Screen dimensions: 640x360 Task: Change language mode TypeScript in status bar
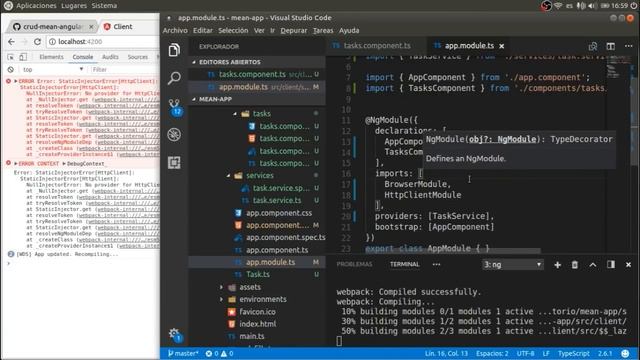point(574,353)
